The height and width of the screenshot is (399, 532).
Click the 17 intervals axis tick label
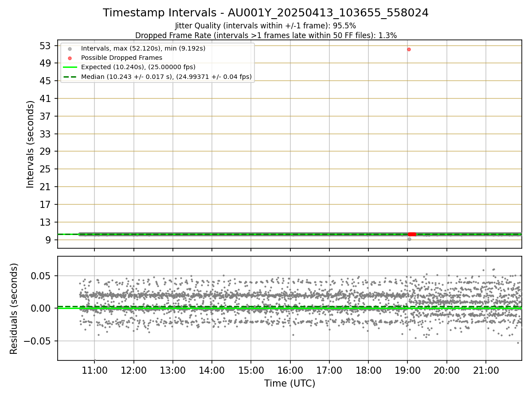[46, 205]
